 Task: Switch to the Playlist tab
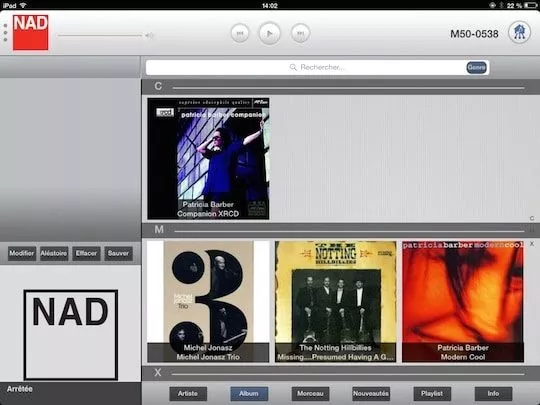(x=432, y=394)
